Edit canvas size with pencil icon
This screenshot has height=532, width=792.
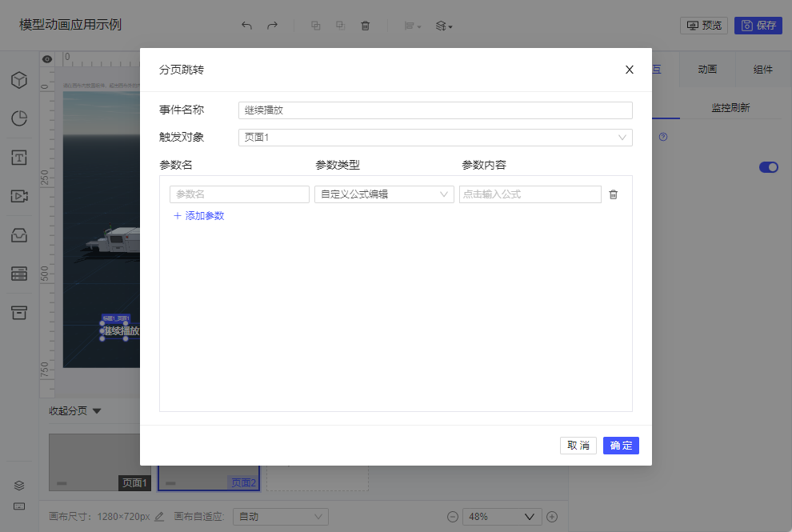tap(159, 516)
